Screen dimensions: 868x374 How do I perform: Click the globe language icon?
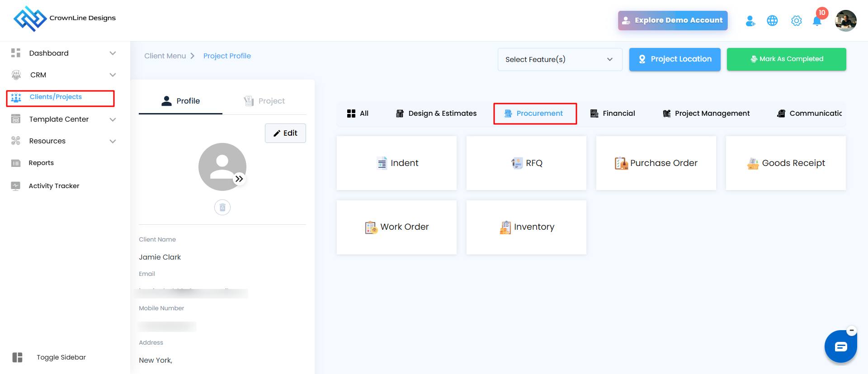click(772, 21)
